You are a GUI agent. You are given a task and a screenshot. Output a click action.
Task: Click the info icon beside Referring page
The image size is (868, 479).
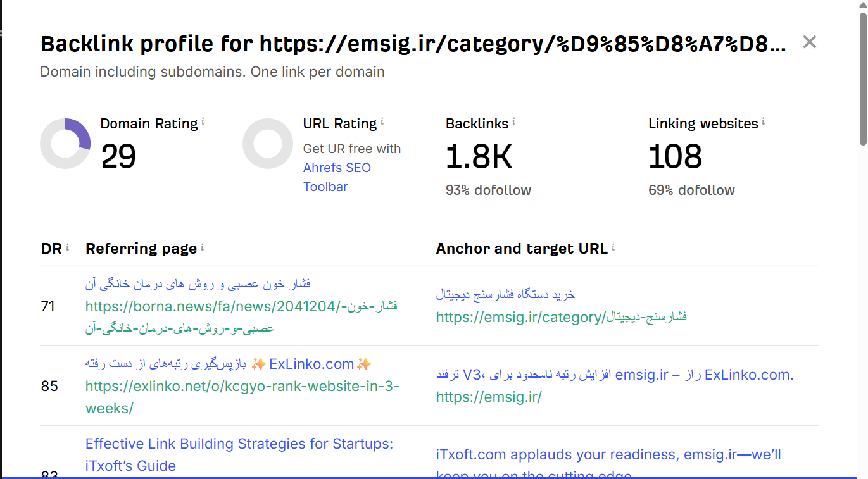pos(202,247)
